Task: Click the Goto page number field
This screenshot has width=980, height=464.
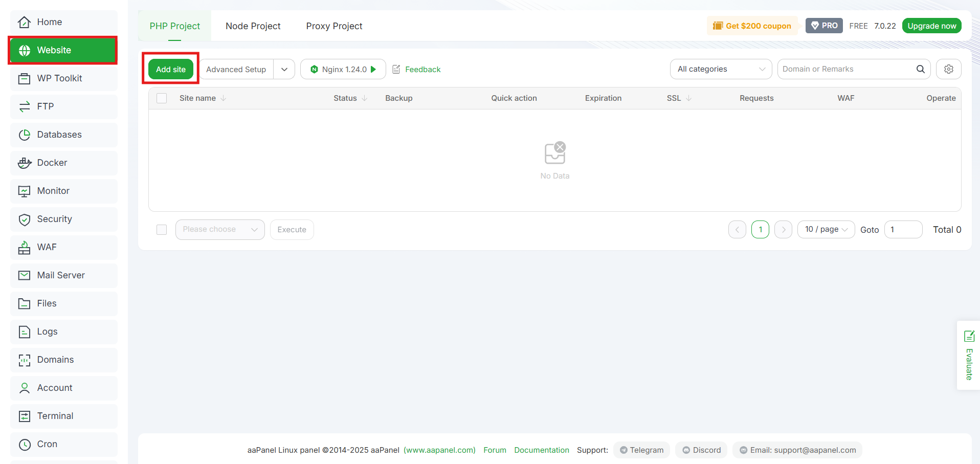Action: (x=903, y=230)
